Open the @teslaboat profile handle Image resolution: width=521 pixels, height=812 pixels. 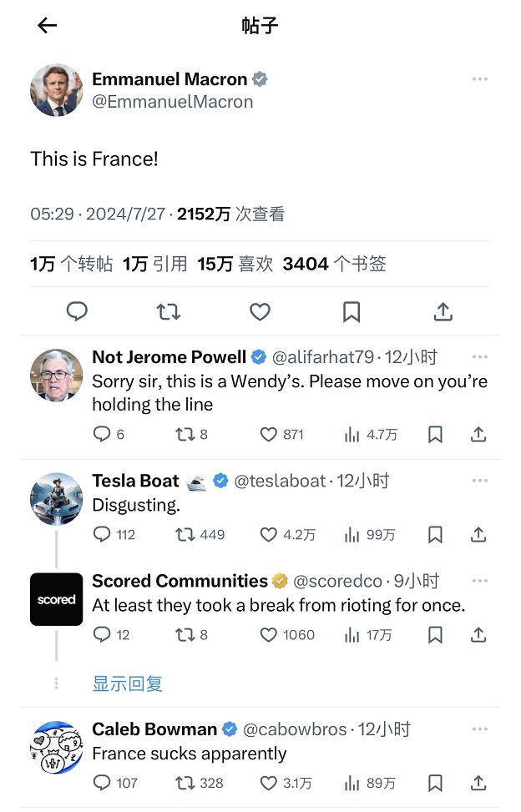pos(280,481)
